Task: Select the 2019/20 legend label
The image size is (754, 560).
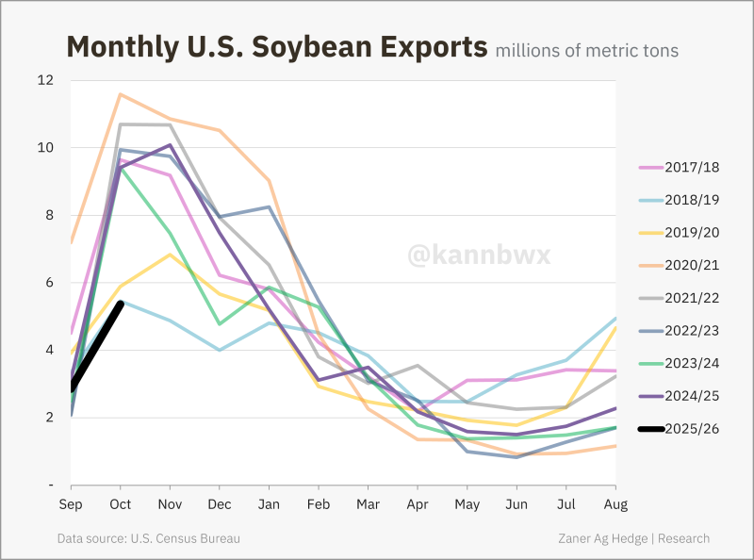Action: point(693,233)
